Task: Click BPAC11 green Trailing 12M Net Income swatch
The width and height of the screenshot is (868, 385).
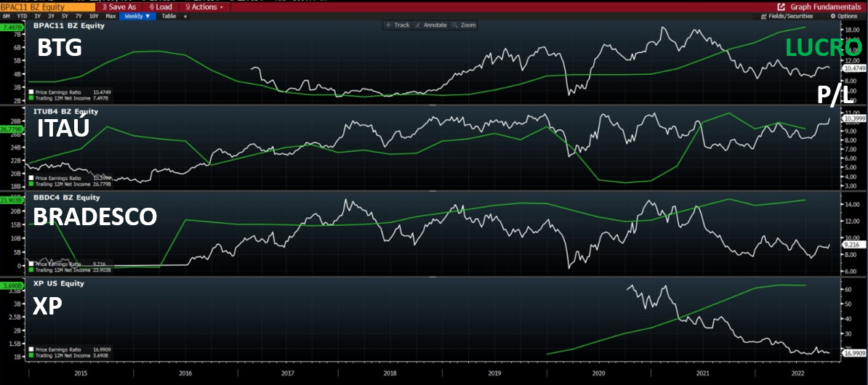Action: click(31, 98)
